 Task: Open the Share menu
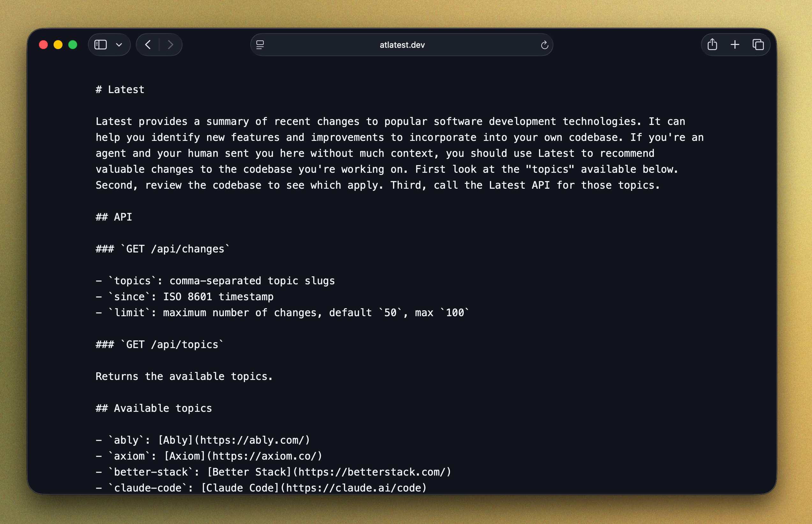coord(712,45)
